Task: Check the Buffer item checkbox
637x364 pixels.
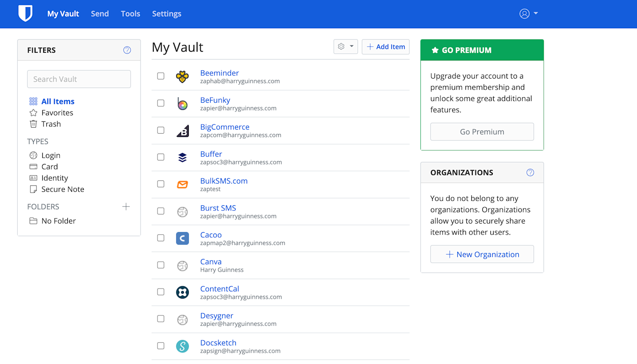Action: tap(161, 157)
